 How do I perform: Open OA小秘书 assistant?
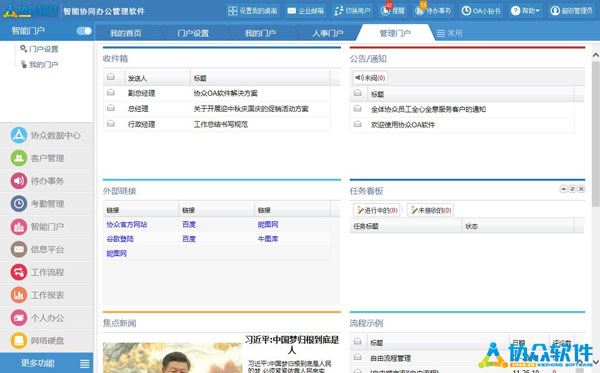[x=481, y=11]
